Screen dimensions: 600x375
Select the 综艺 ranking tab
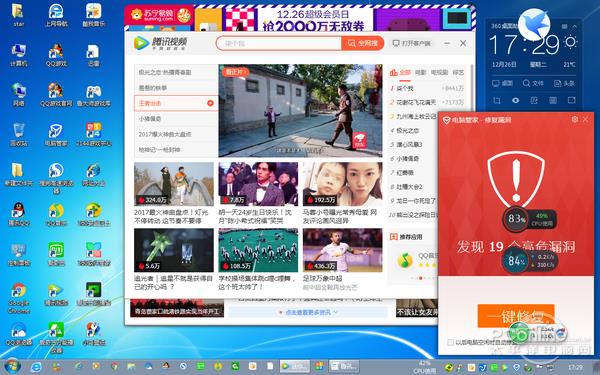[x=458, y=72]
